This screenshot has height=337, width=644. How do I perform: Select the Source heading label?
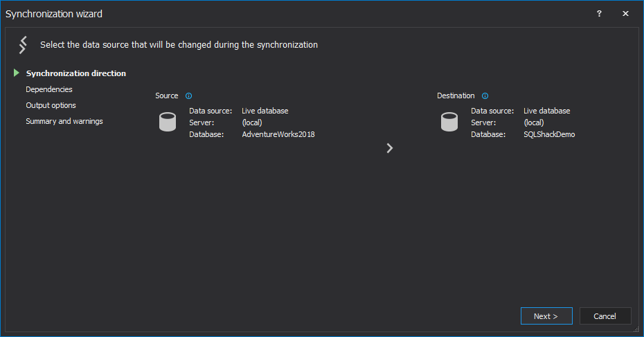click(x=167, y=95)
